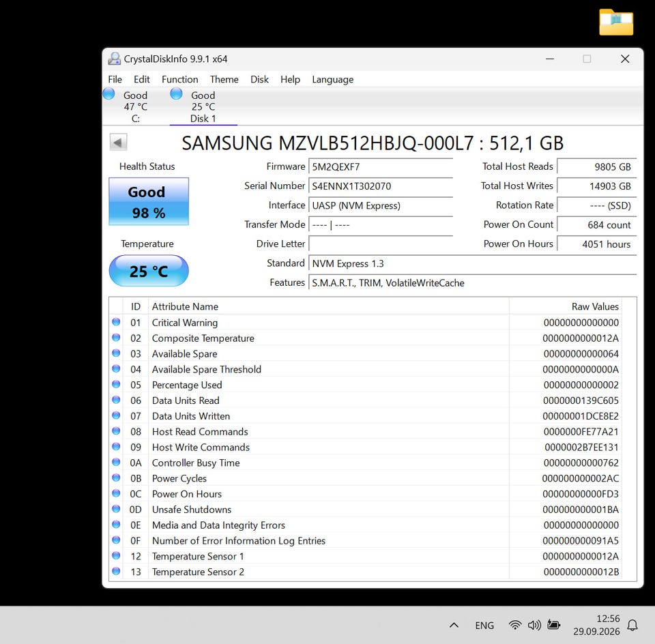
Task: Close the CrystalDiskInfo window
Action: pos(625,59)
